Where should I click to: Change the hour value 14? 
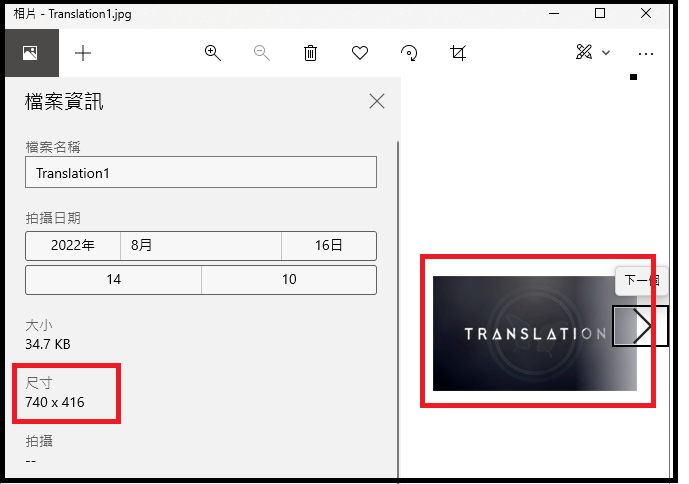click(x=113, y=280)
